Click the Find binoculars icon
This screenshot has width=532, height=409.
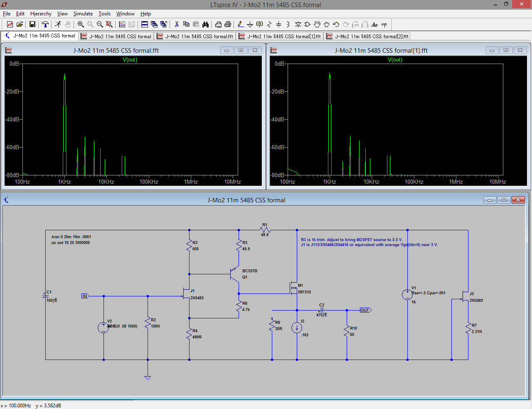205,25
